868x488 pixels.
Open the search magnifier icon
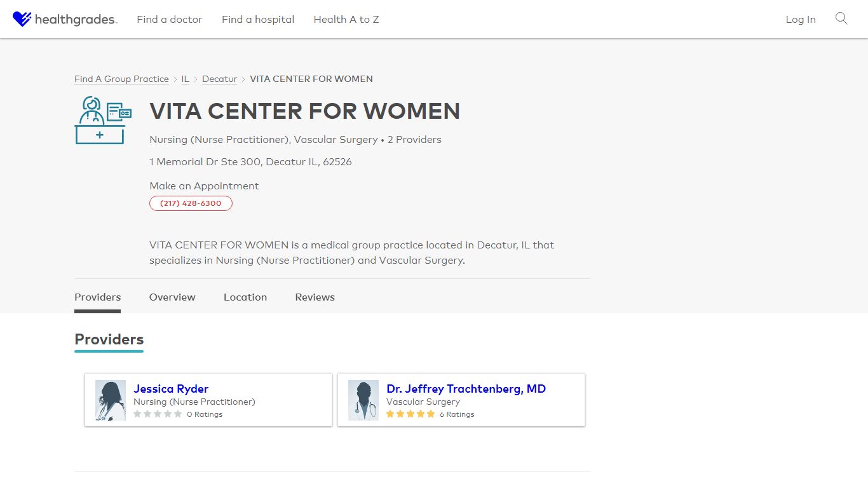click(841, 18)
